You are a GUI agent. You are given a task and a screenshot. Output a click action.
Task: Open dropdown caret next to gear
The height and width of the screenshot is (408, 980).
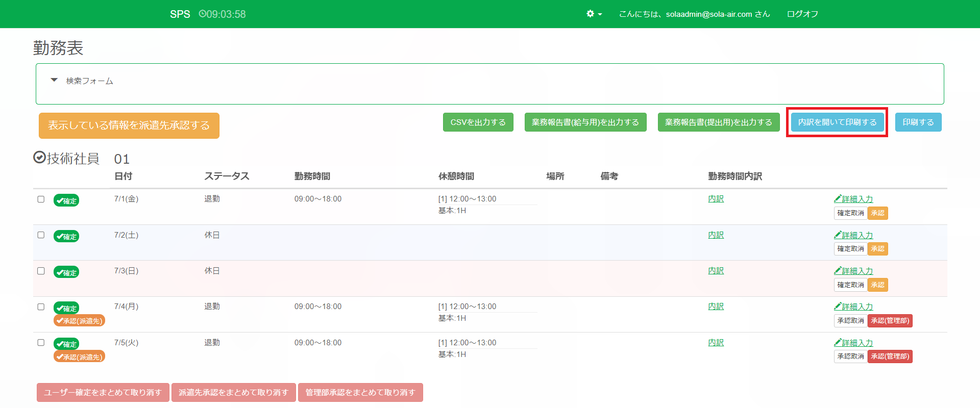[x=600, y=14]
